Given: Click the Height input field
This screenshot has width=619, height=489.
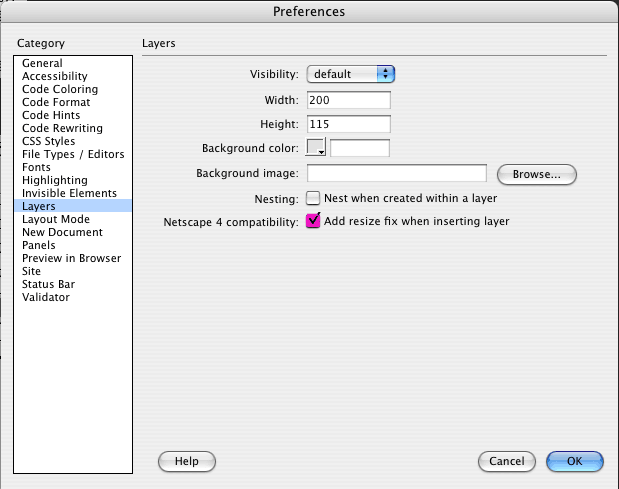Looking at the screenshot, I should (349, 124).
